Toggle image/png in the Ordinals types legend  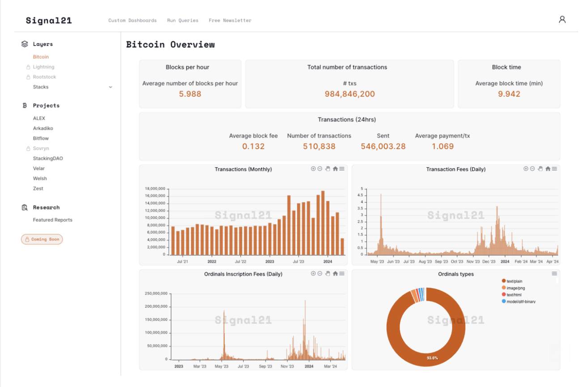[515, 288]
